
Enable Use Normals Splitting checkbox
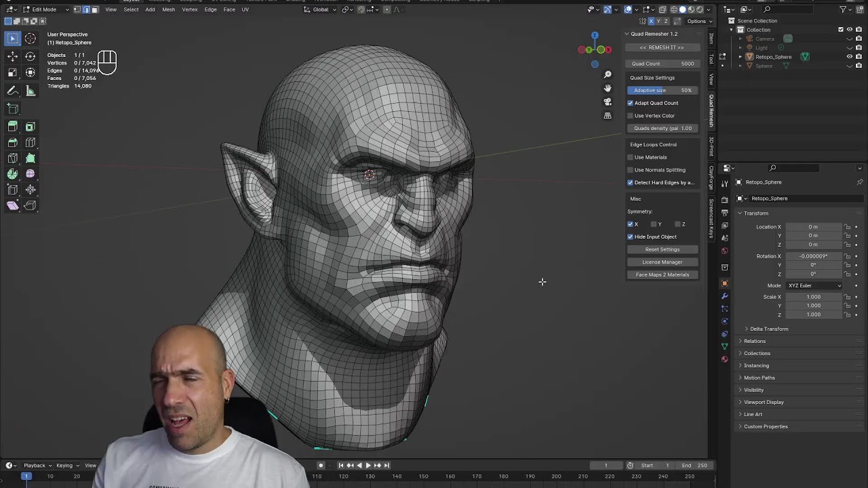coord(630,170)
